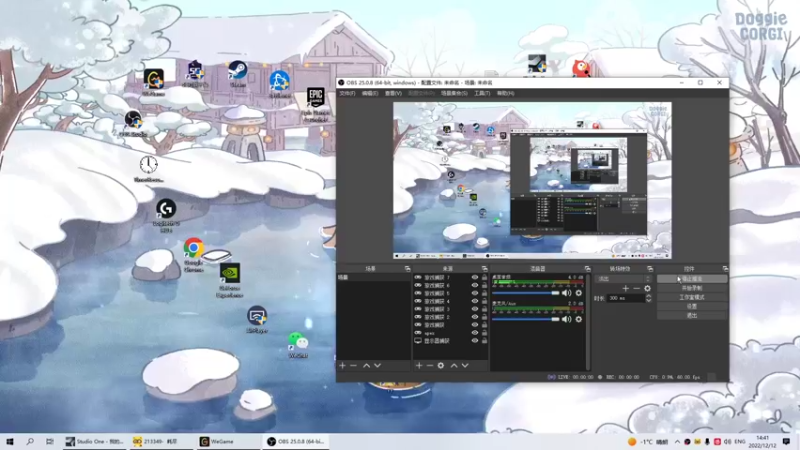This screenshot has height=450, width=800.
Task: Remove the selected scene with the Scenes minus icon
Action: pyautogui.click(x=353, y=365)
